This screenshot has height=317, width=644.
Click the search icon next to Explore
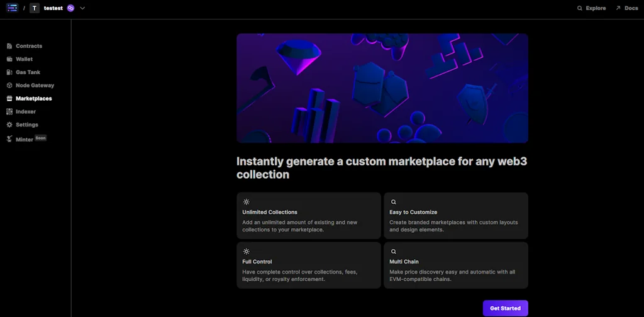click(x=580, y=8)
